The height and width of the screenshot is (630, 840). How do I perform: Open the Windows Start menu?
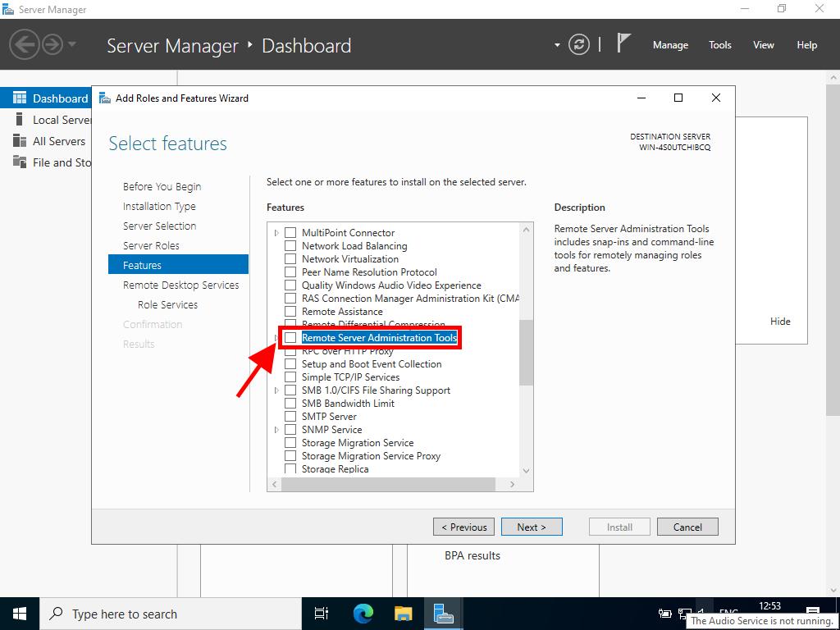[20, 613]
